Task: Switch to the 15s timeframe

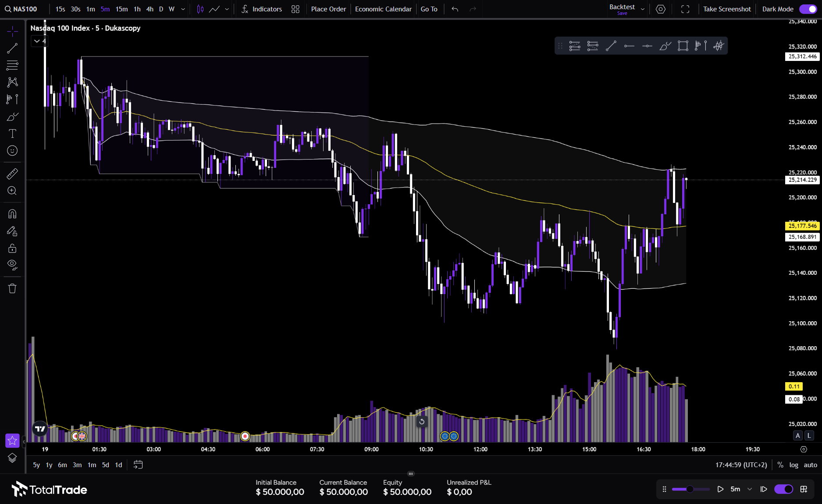Action: coord(60,9)
